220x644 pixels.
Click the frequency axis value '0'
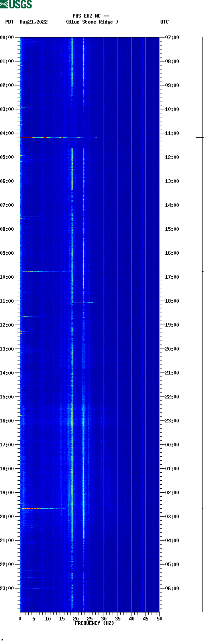20,619
